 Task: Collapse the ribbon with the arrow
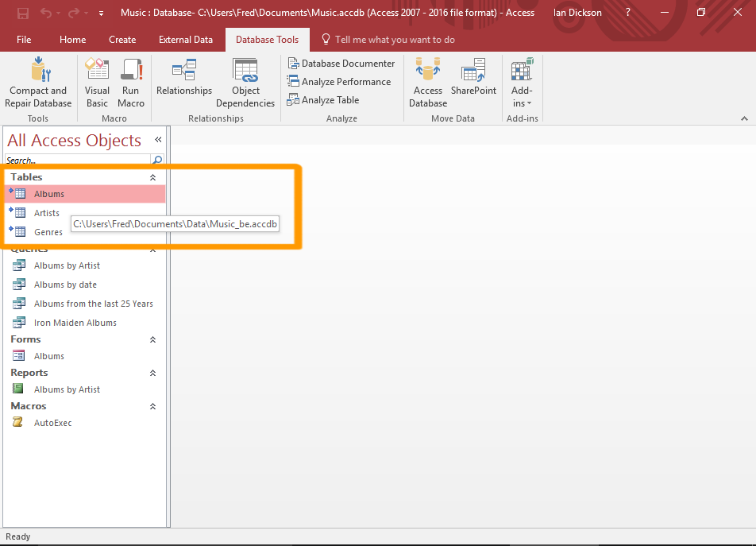pyautogui.click(x=744, y=118)
